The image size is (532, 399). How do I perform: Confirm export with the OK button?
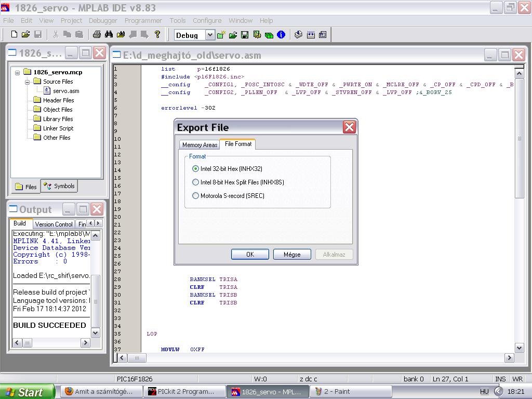click(x=250, y=255)
